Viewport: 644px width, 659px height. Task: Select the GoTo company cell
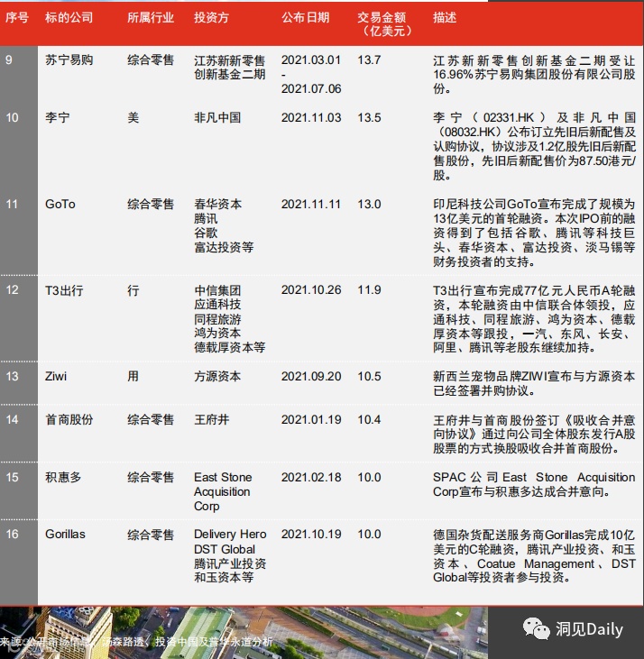[x=60, y=205]
